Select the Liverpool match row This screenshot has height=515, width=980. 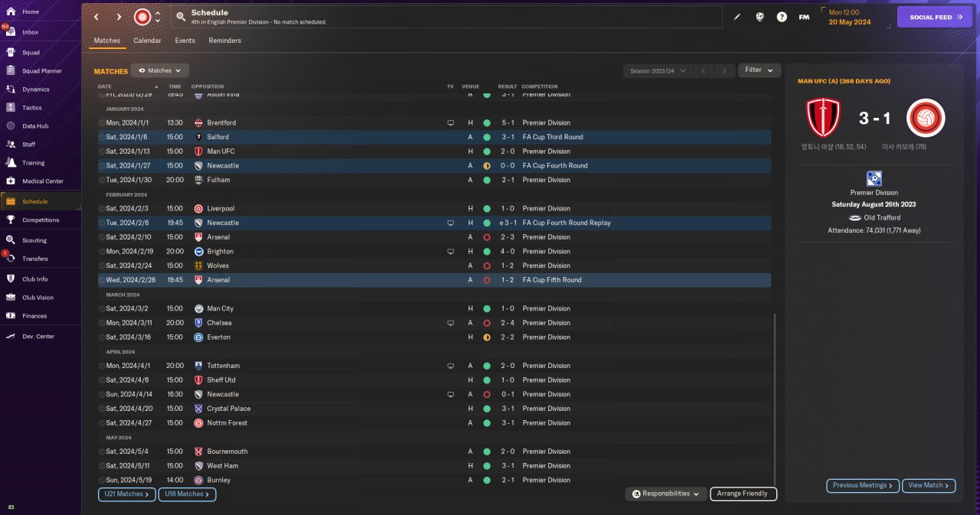[434, 208]
